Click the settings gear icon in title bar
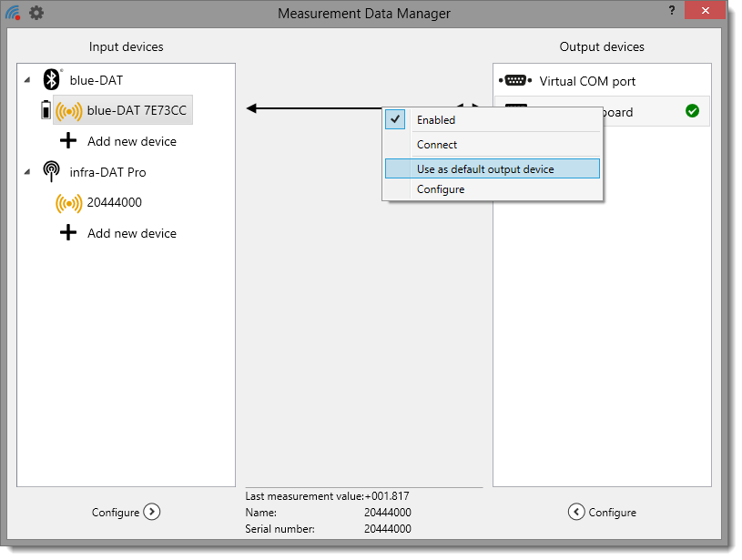 36,13
